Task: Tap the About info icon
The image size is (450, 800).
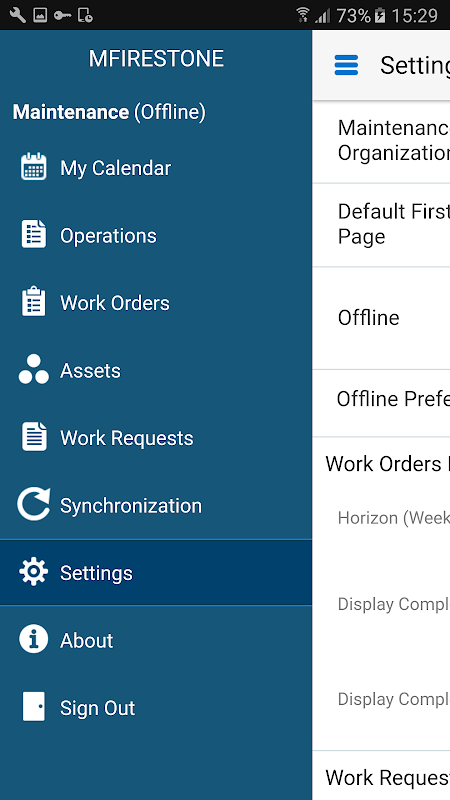Action: click(x=34, y=640)
